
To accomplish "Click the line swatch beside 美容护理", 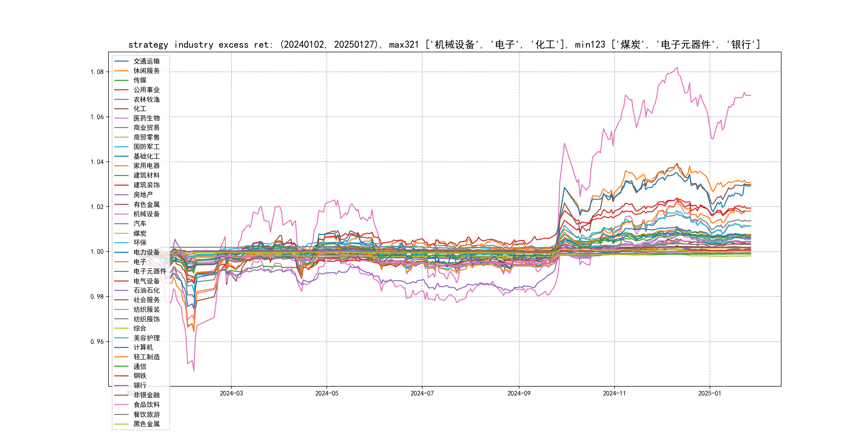I will [x=121, y=338].
